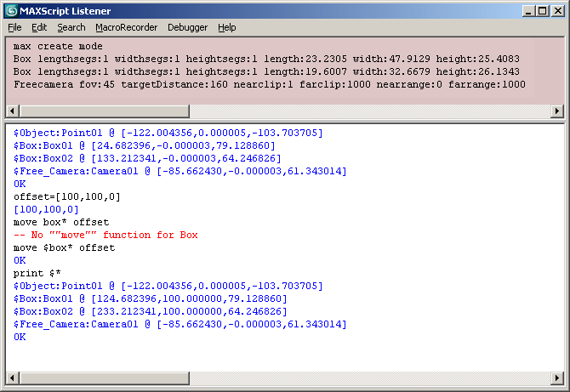Minimize the MAXScript Listener window
This screenshot has height=392, width=570.
[528, 11]
